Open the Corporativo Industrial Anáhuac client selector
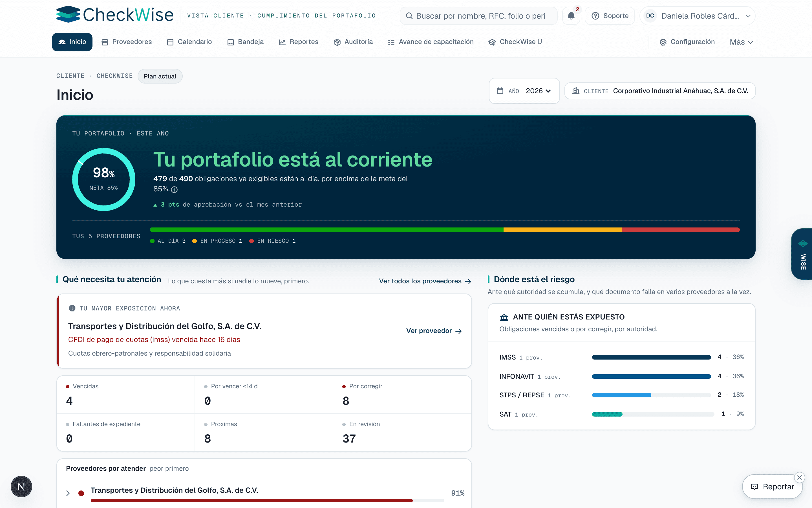 coord(660,91)
